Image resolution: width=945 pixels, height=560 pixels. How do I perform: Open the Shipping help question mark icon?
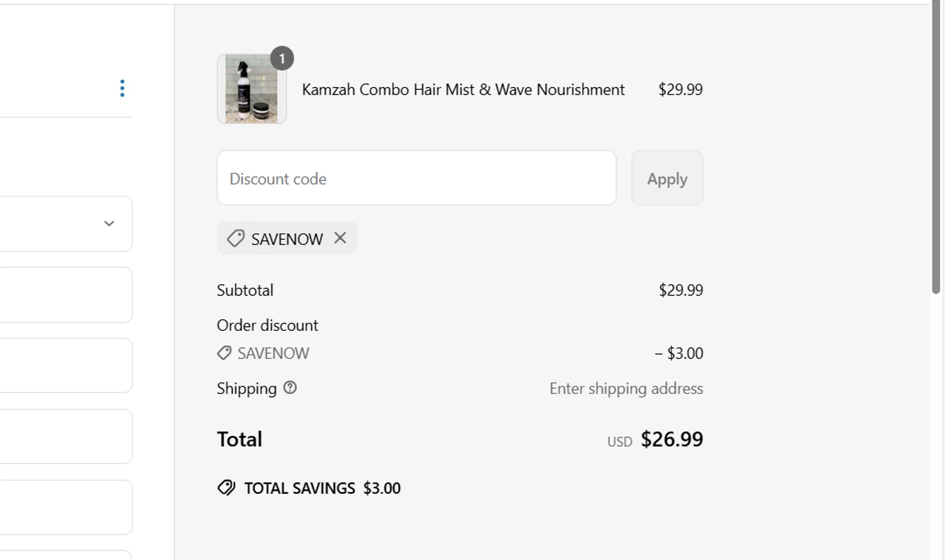point(290,387)
